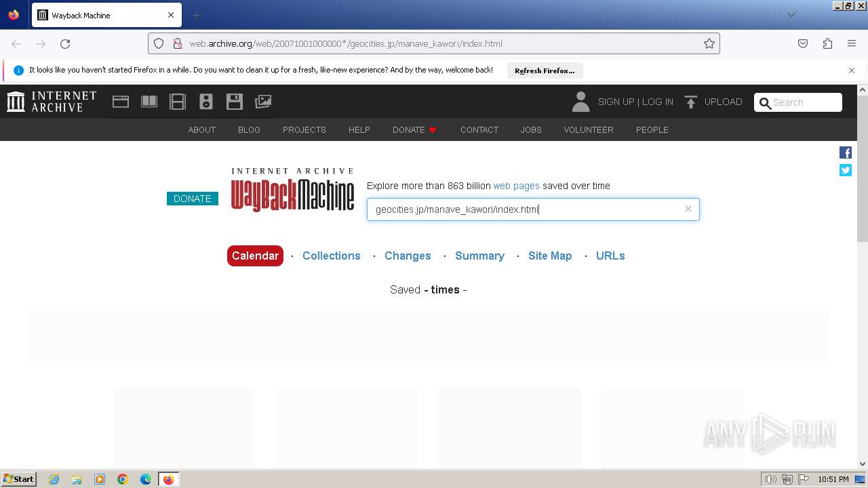Screen dimensions: 868x488
Task: Switch to the Site Map tab
Action: tap(550, 256)
